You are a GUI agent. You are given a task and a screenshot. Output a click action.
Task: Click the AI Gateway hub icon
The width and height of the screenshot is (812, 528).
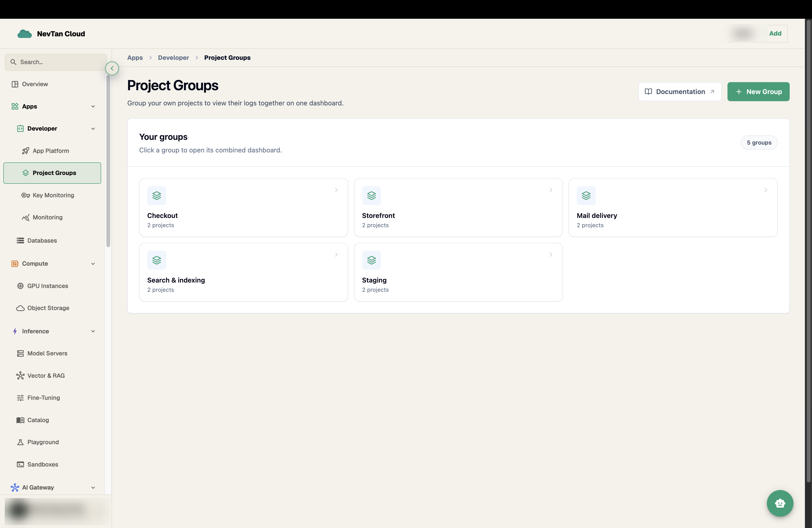tap(15, 487)
